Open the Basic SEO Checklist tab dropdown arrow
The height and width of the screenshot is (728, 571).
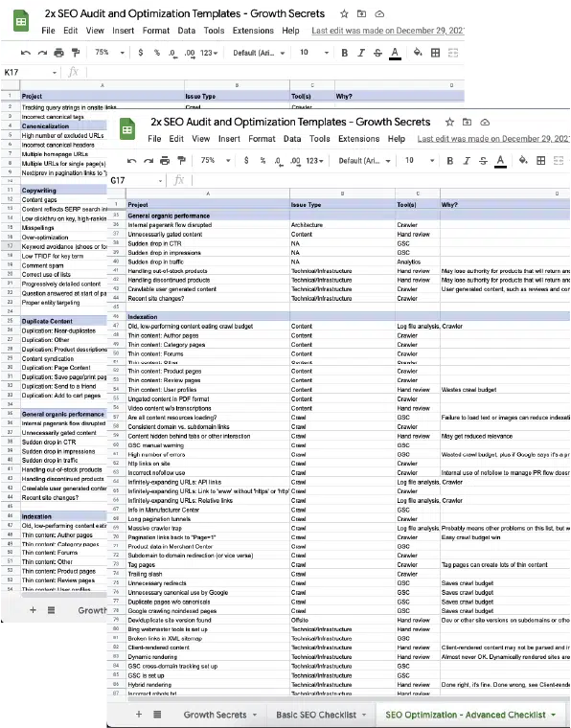pyautogui.click(x=363, y=715)
